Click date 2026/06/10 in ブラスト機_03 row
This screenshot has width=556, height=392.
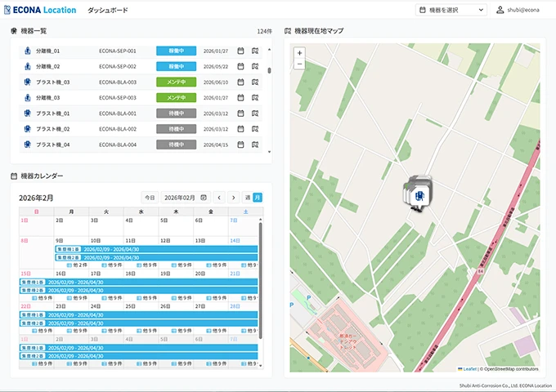click(216, 82)
